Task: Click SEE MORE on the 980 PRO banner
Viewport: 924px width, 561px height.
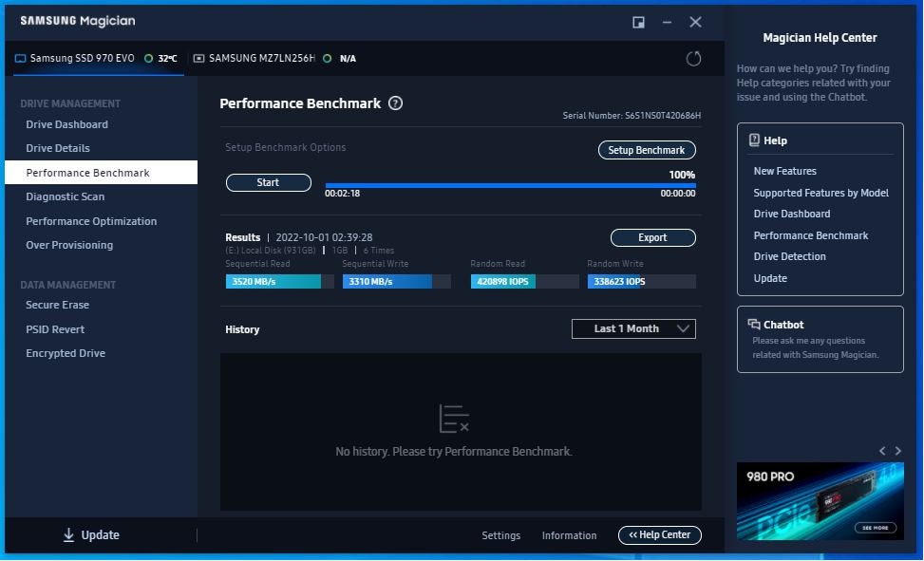Action: pyautogui.click(x=876, y=528)
